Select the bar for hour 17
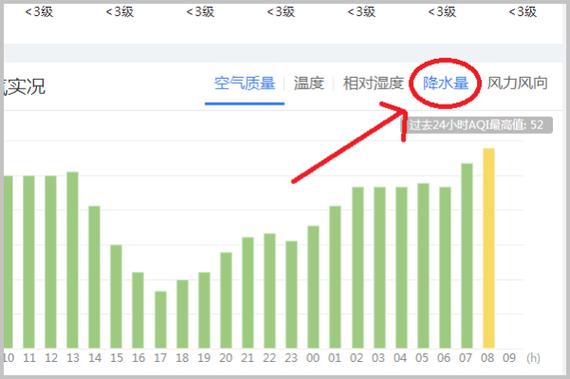This screenshot has width=570, height=379. tap(160, 320)
